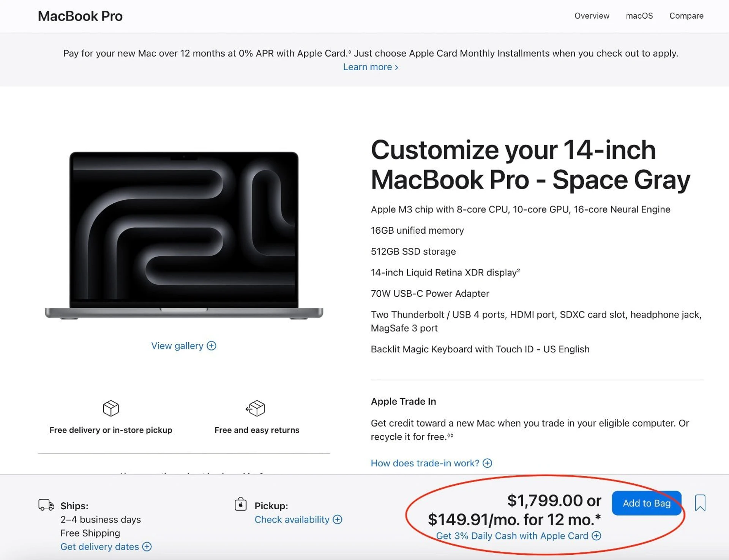Open the Compare tab
This screenshot has height=560, width=729.
coord(686,16)
